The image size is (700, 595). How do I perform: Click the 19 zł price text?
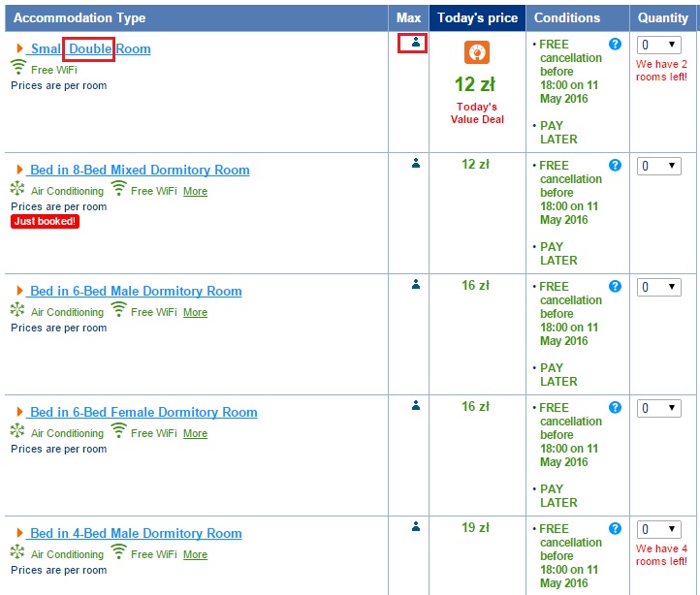point(475,527)
